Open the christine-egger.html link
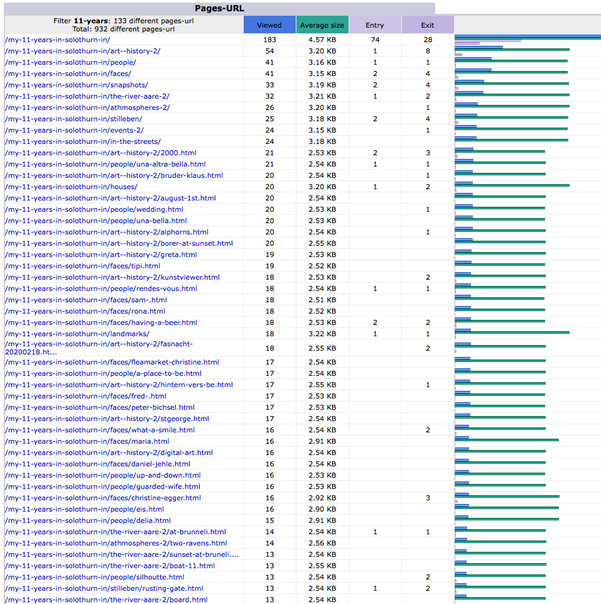The width and height of the screenshot is (601, 604). (x=103, y=498)
